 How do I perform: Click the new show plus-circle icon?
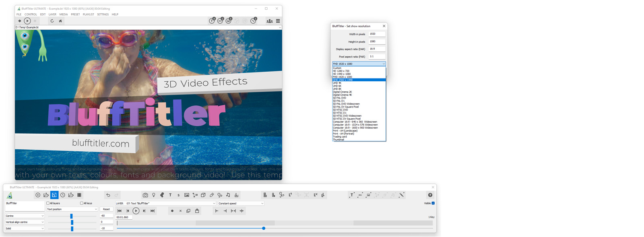(x=38, y=195)
